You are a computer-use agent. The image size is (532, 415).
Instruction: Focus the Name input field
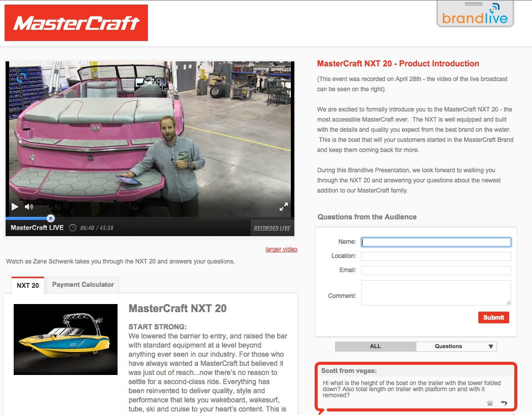tap(436, 242)
